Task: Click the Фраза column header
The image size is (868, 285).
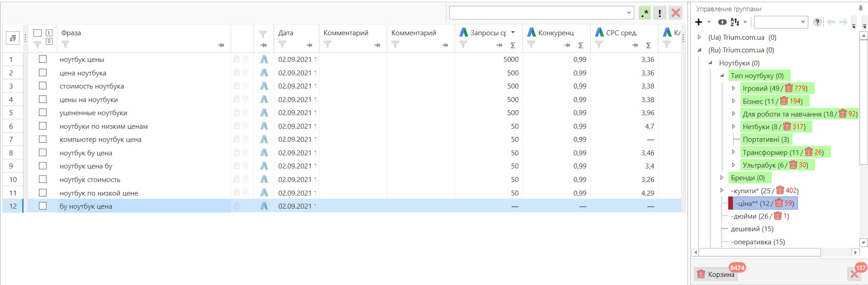Action: [71, 33]
